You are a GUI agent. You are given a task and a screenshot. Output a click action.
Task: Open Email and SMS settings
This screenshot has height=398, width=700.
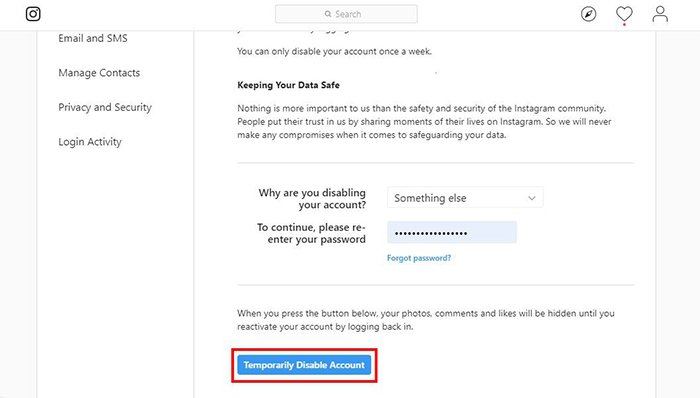pos(93,38)
